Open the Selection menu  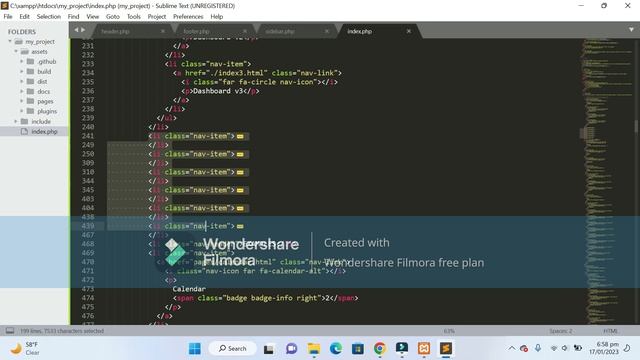pyautogui.click(x=49, y=16)
